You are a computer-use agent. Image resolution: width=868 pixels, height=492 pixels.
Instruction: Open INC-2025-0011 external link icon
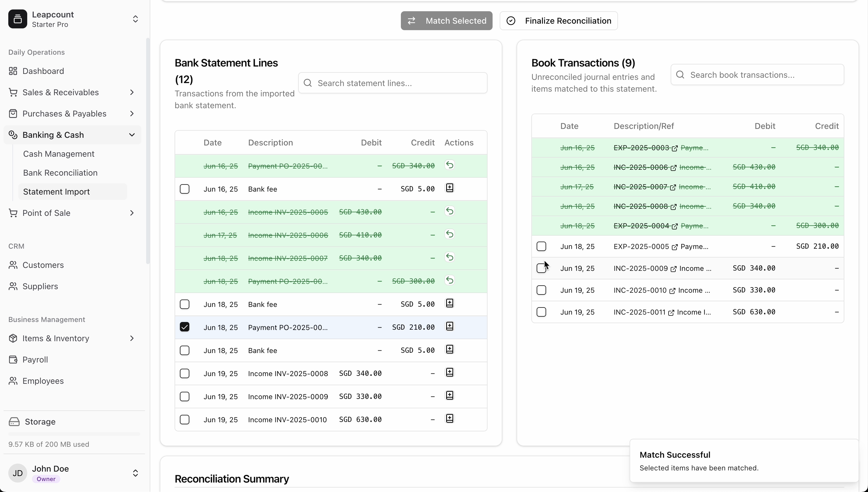(671, 313)
